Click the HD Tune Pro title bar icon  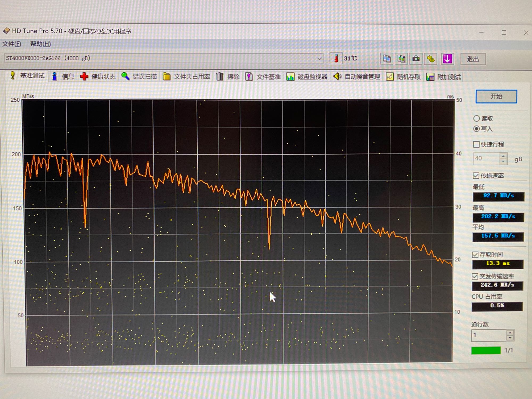pos(6,31)
